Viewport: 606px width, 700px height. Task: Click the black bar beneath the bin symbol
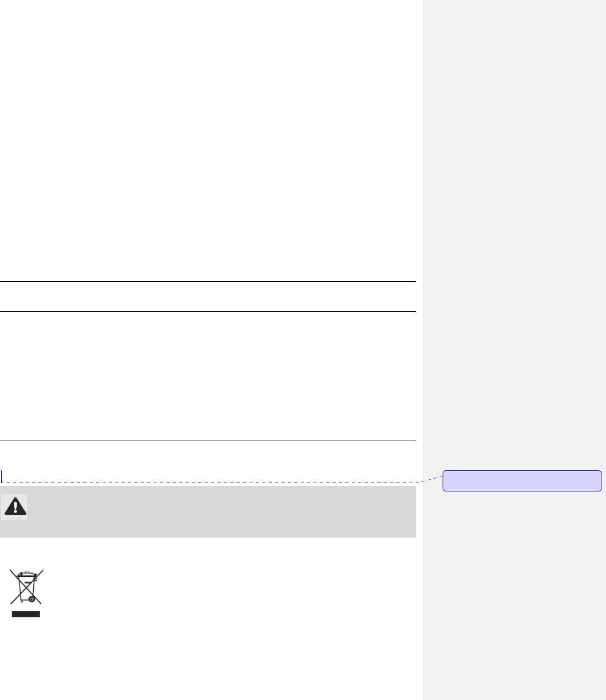pyautogui.click(x=26, y=614)
